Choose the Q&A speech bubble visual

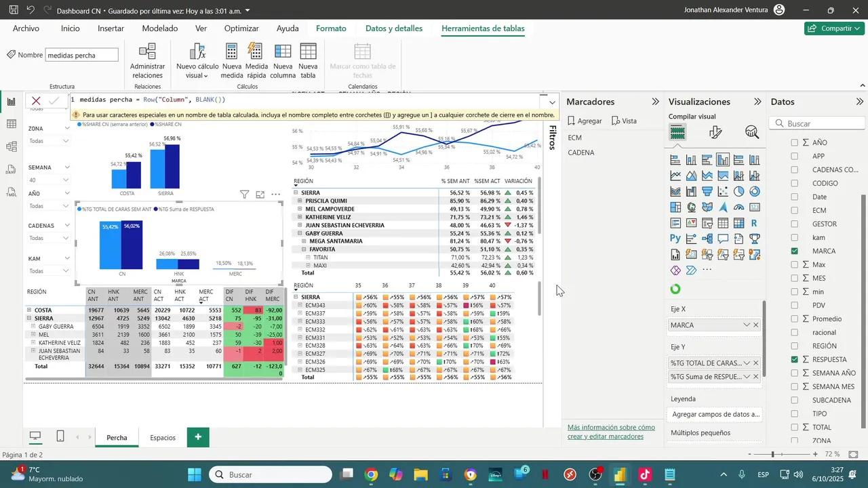coord(723,239)
